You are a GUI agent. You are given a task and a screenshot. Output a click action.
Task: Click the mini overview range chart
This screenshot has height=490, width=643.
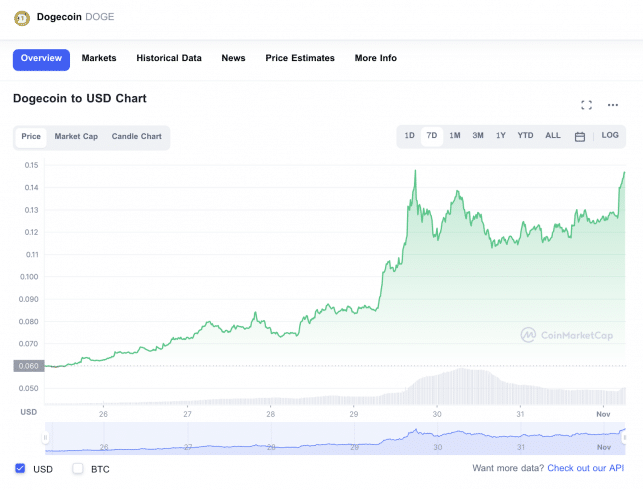pyautogui.click(x=335, y=438)
